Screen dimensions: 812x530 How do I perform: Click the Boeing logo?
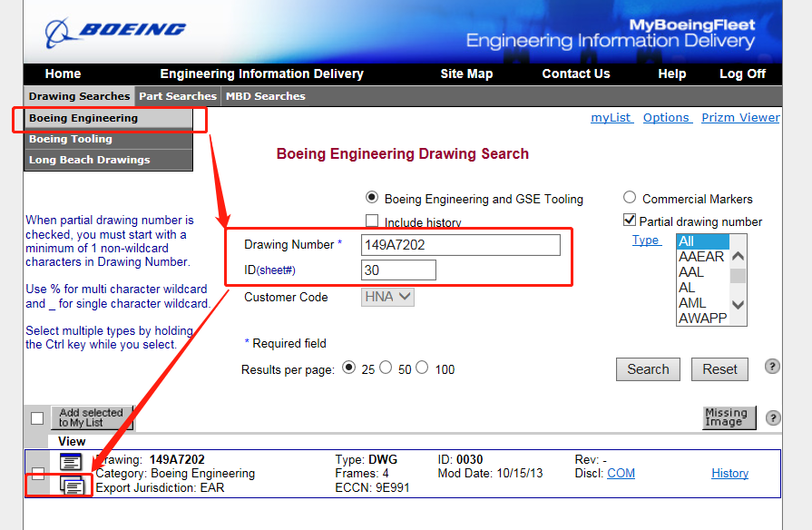115,32
